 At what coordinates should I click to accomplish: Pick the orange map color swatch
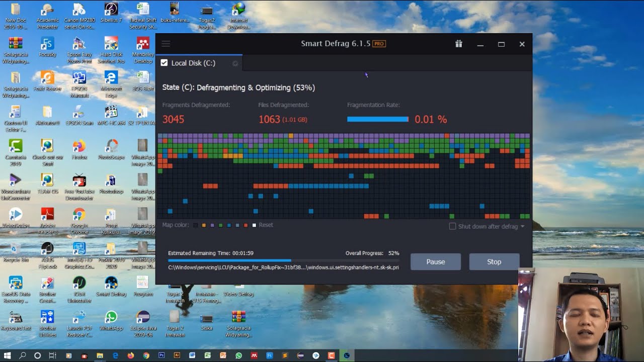click(x=204, y=225)
